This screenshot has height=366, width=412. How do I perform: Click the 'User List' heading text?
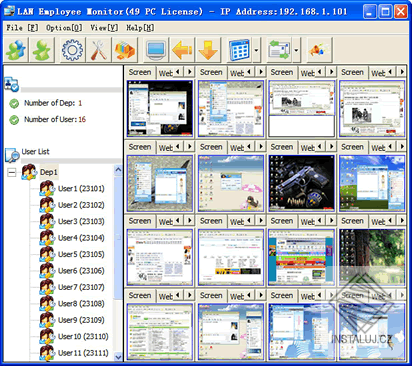click(35, 152)
